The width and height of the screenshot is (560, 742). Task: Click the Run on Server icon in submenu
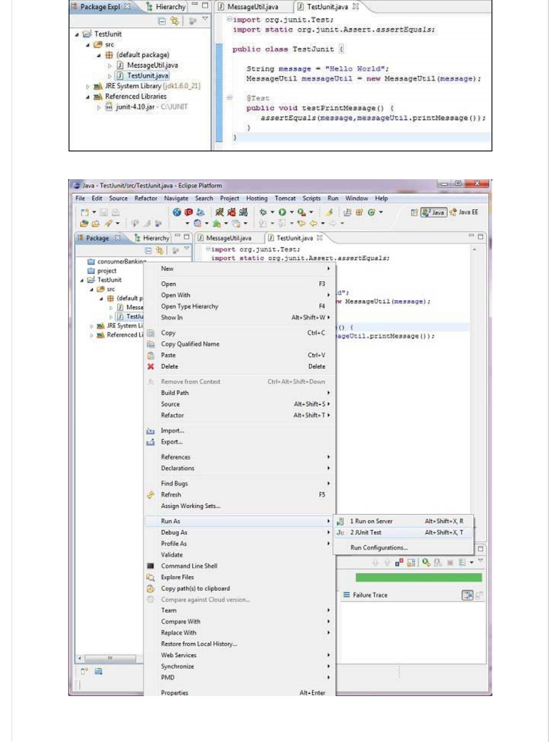pyautogui.click(x=341, y=521)
